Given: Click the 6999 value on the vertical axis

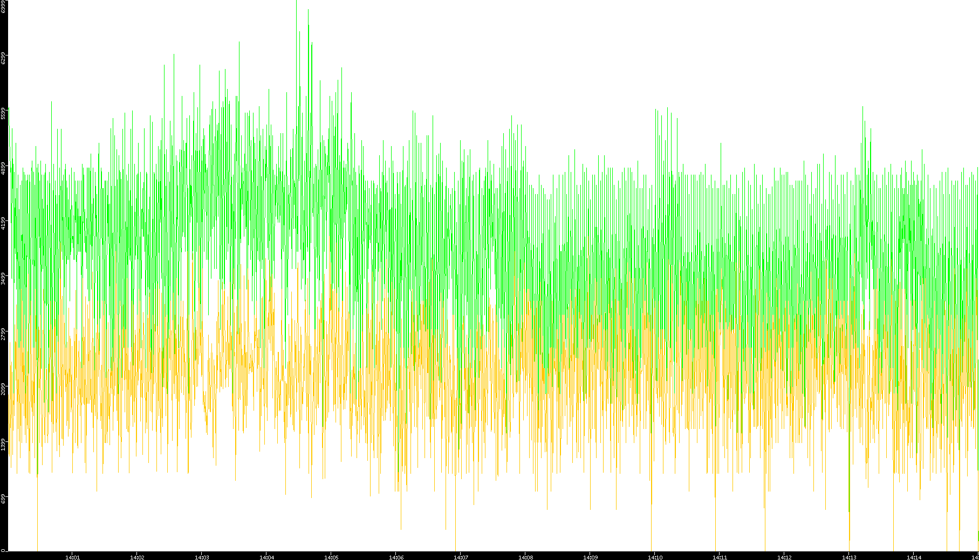Looking at the screenshot, I should click(3, 6).
